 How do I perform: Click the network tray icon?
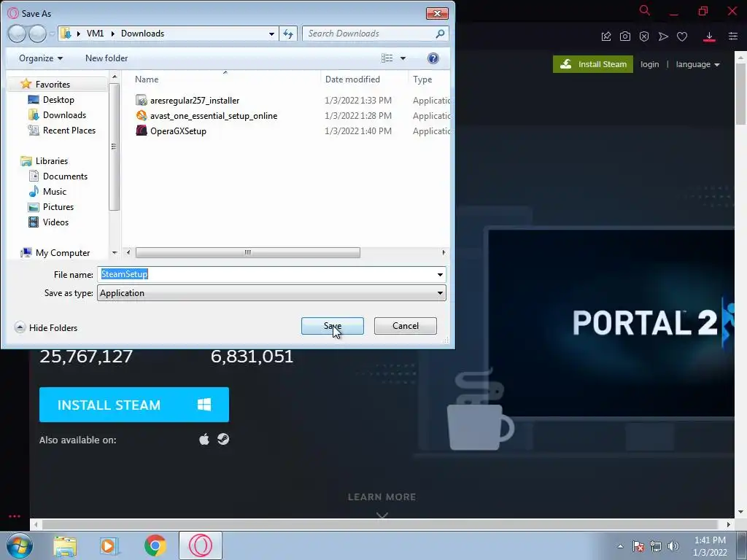click(656, 546)
